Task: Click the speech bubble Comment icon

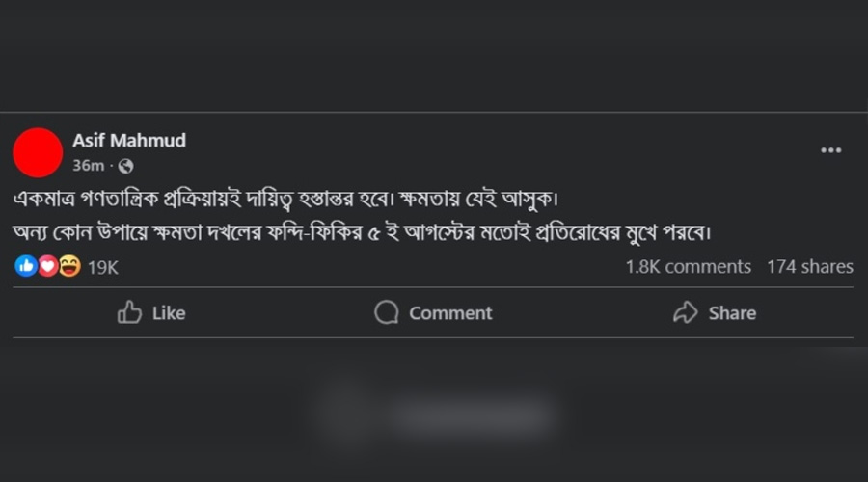Action: [387, 312]
